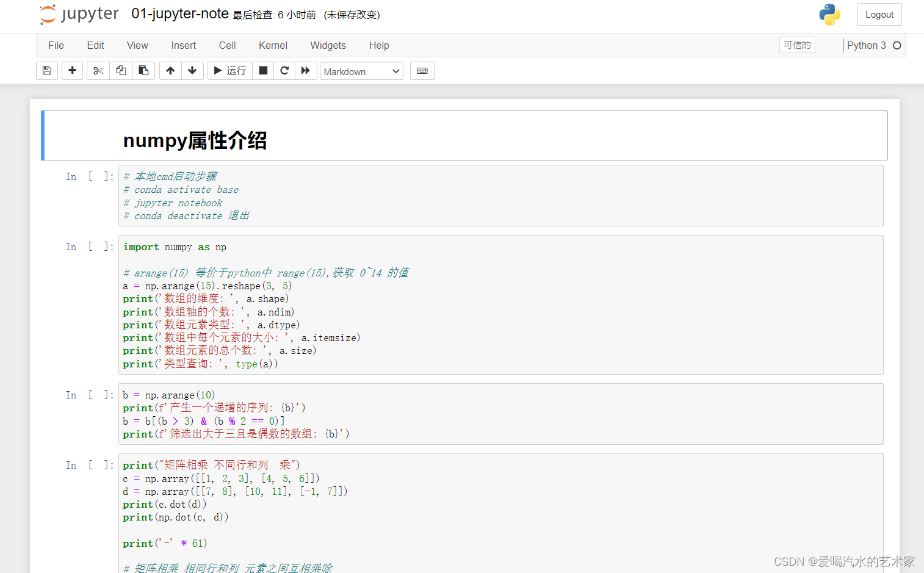Paste cells below icon

pos(143,71)
